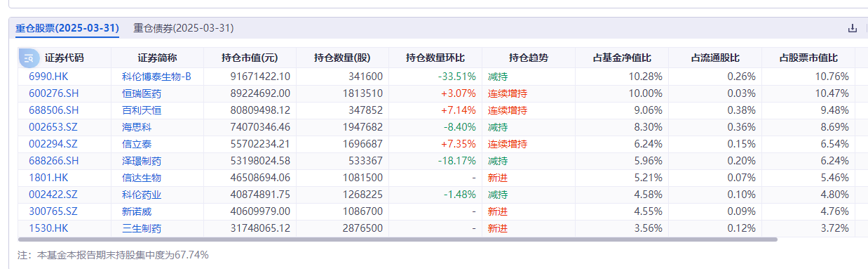Screen dimensions: 868x269
Task: Switch to the 重仓股票(2025-03-31) tab
Action: click(x=67, y=28)
